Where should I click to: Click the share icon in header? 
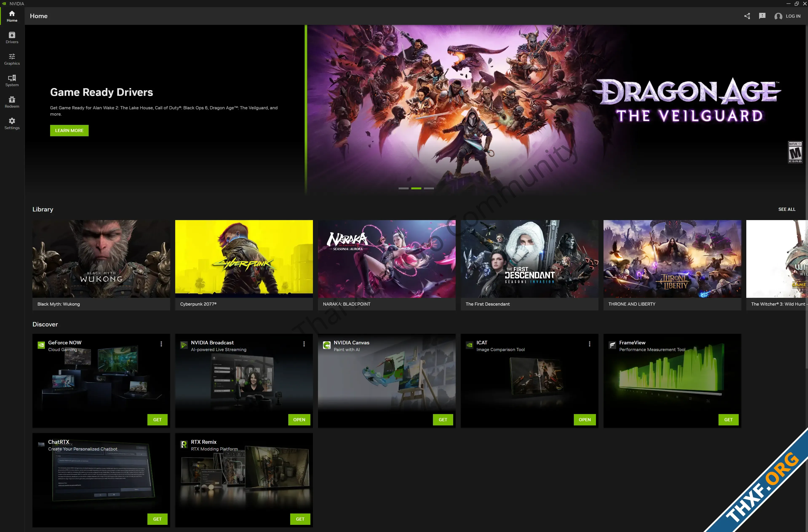pyautogui.click(x=747, y=16)
